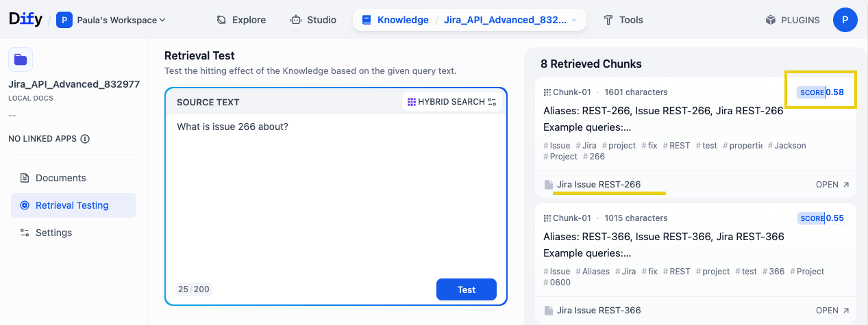Click the Dify logo
Image resolution: width=868 pixels, height=325 pixels.
[25, 19]
